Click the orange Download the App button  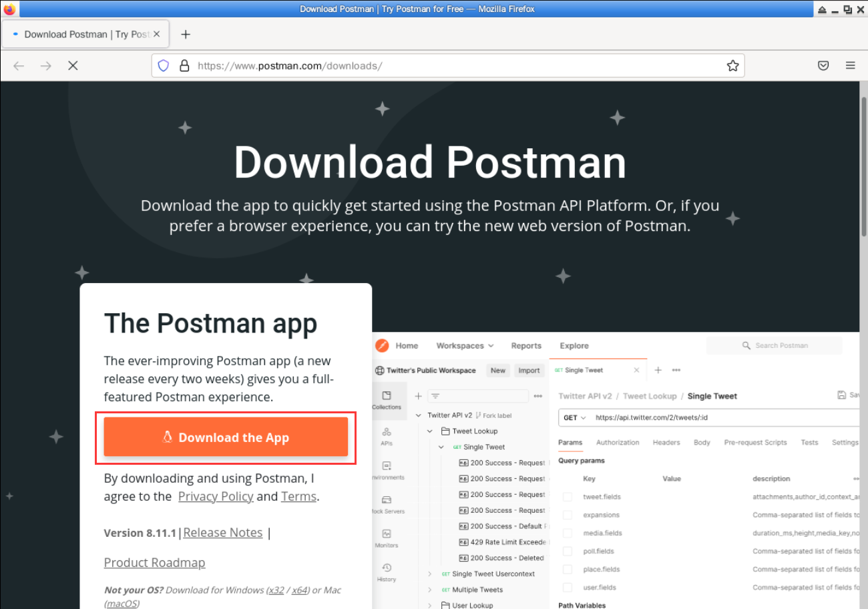pyautogui.click(x=226, y=437)
